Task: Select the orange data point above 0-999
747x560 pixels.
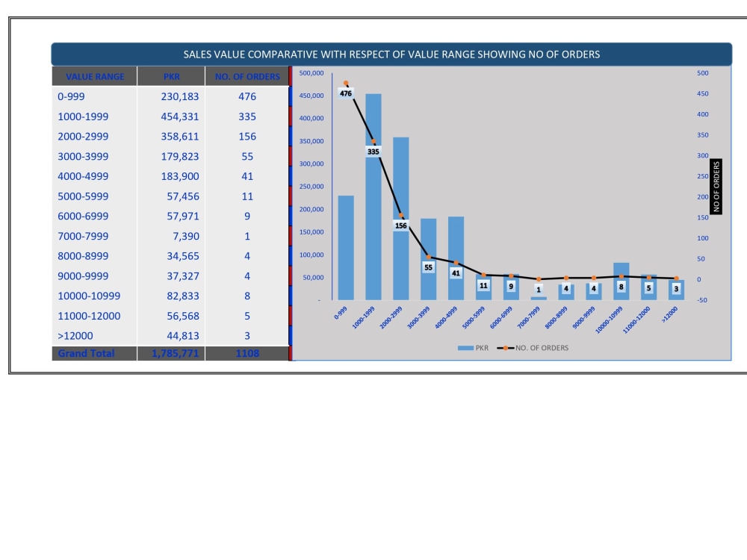Action: pos(345,81)
